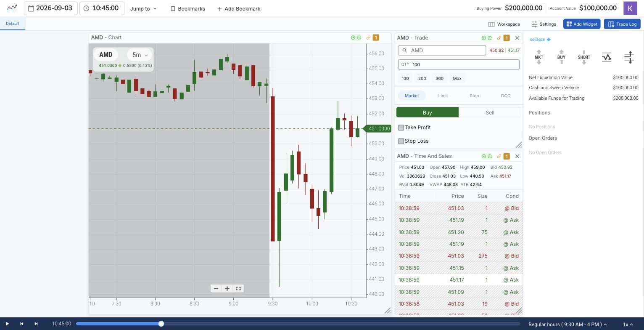Open Settings in the toolbar
Viewport: 644px width, 330px height.
click(544, 24)
